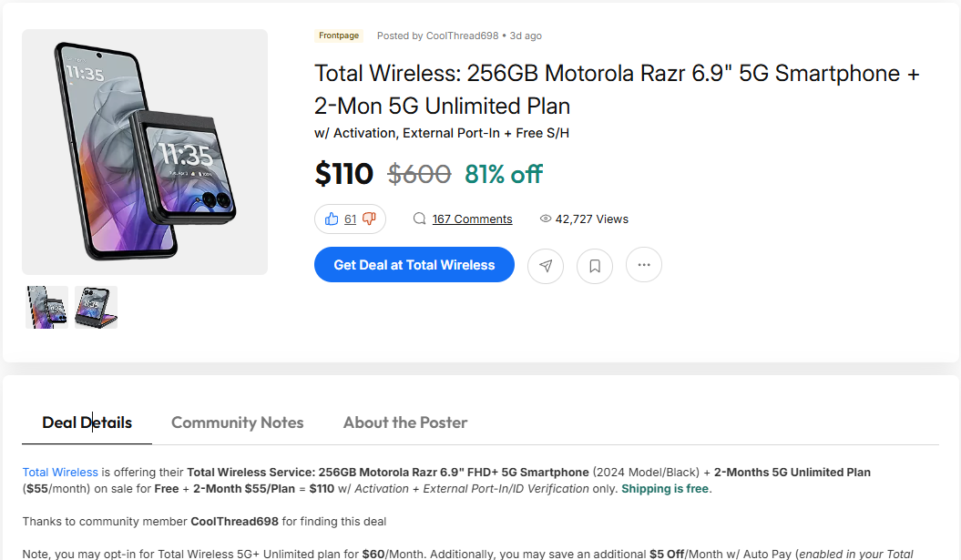
Task: Share the deal using the paper plane icon
Action: 546,265
